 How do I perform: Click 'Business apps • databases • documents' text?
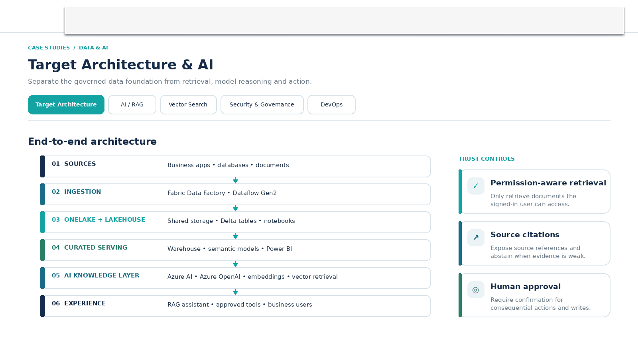[228, 165]
